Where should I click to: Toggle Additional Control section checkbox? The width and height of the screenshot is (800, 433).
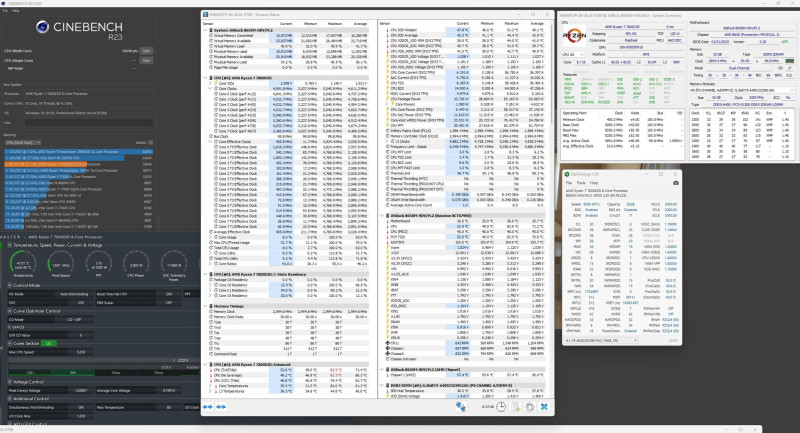10,398
